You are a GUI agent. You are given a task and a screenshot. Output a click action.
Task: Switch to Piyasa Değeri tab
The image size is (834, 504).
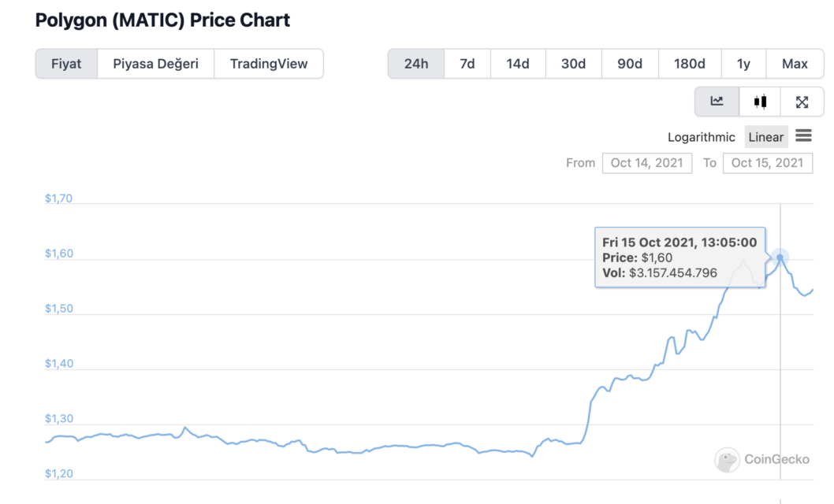coord(155,64)
